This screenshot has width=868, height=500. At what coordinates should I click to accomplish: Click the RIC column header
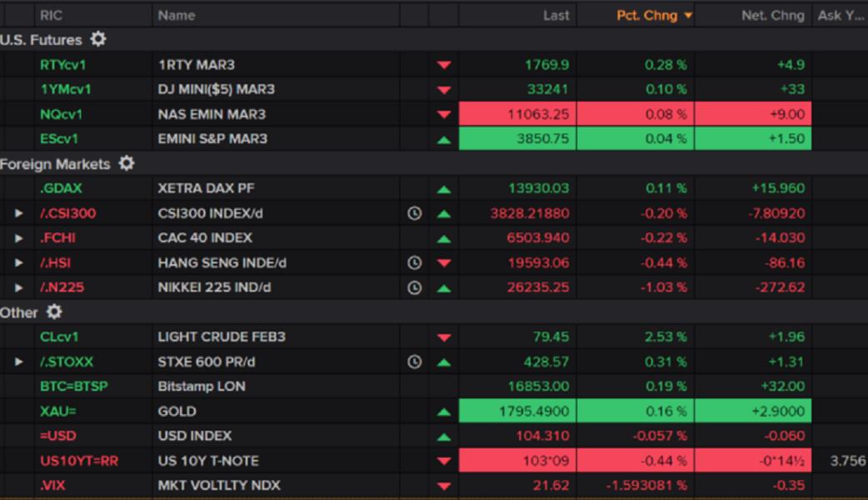51,15
